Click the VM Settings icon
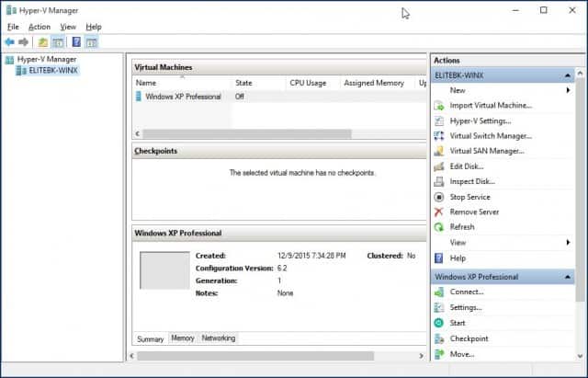The image size is (588, 378). (x=439, y=307)
